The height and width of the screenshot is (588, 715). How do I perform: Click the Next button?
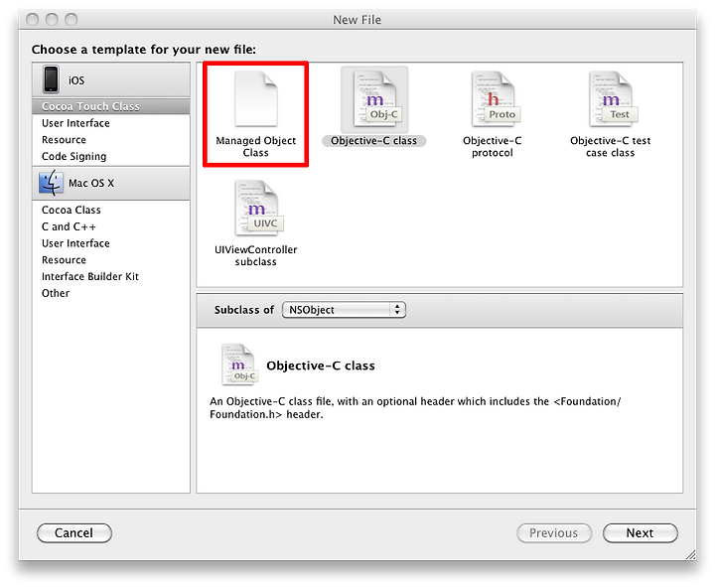(641, 532)
